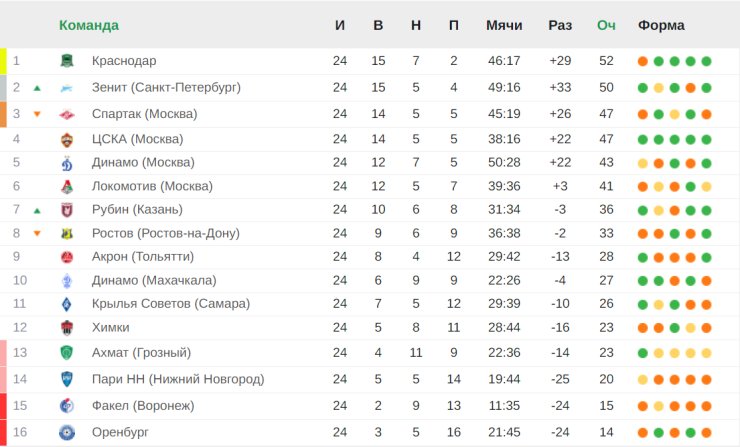Click the Химки club emblem
The image size is (740, 447).
pyautogui.click(x=66, y=328)
